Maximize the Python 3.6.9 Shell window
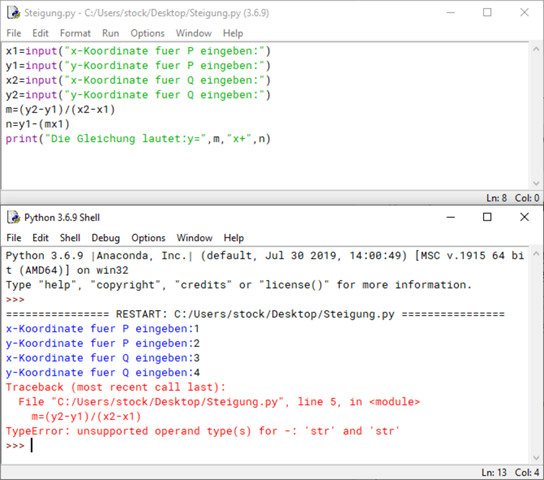Image resolution: width=544 pixels, height=480 pixels. tap(487, 217)
